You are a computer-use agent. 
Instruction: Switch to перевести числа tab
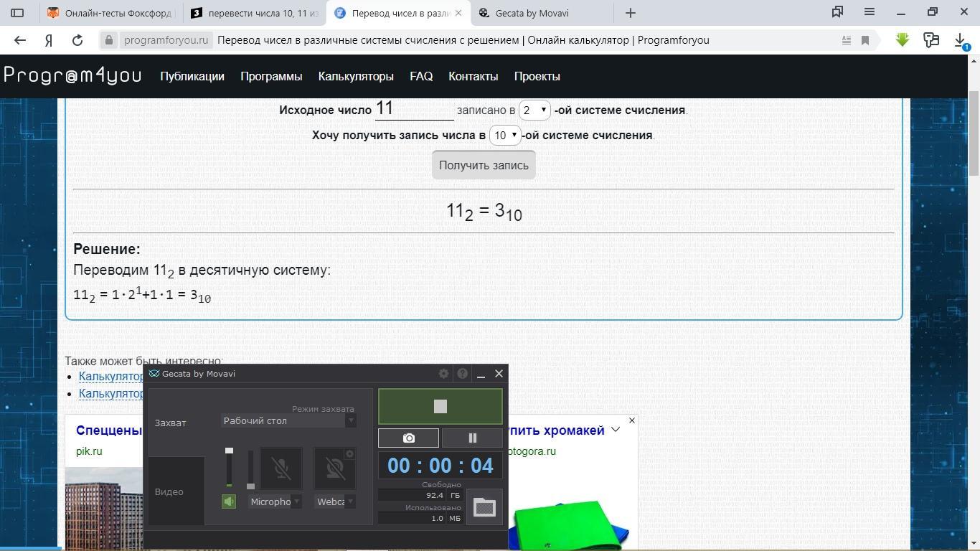click(254, 13)
